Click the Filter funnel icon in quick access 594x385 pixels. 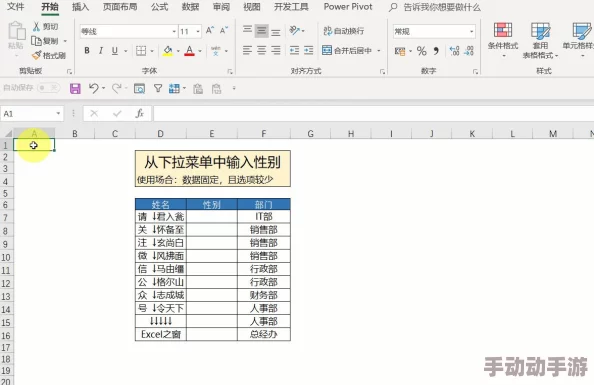pos(158,88)
